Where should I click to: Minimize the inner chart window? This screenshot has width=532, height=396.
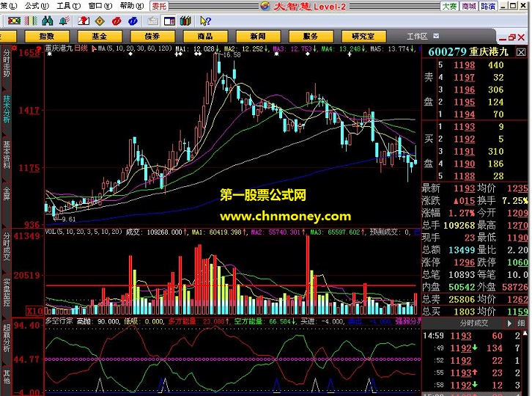coord(503,38)
